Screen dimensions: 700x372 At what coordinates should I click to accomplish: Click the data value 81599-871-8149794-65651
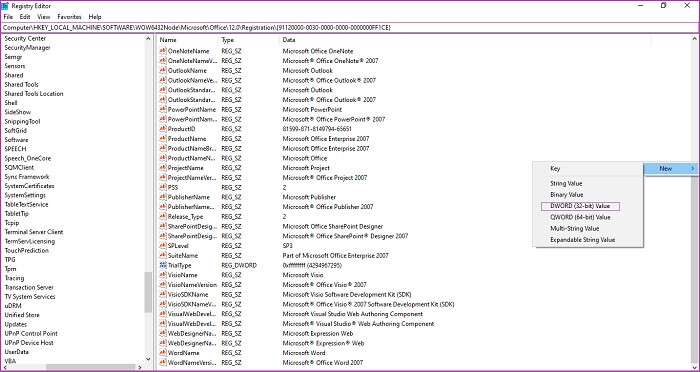click(317, 129)
